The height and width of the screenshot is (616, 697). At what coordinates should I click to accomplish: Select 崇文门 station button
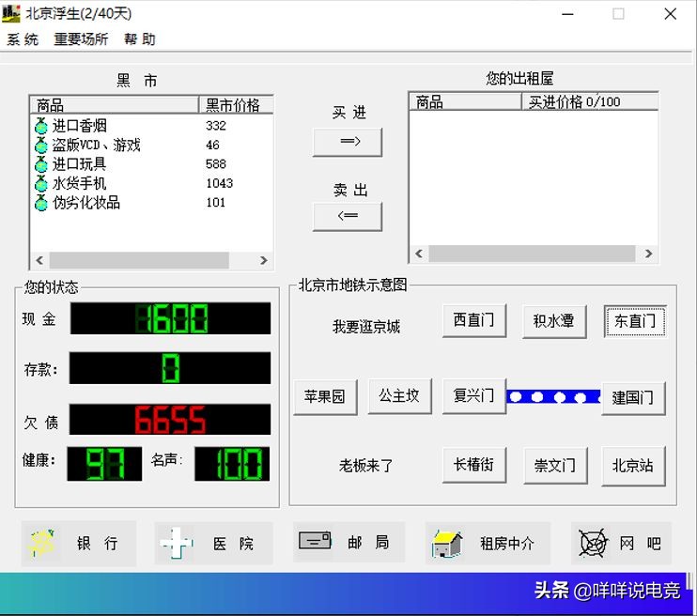(556, 466)
